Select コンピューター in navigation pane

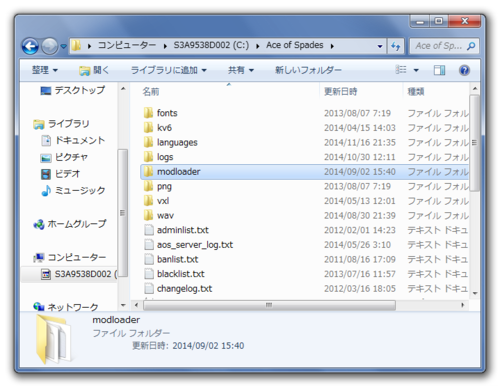coord(70,257)
